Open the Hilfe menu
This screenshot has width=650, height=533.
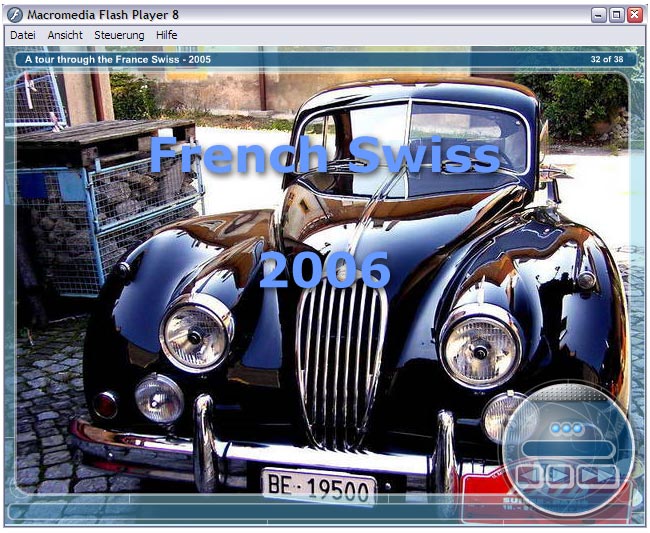(x=167, y=35)
